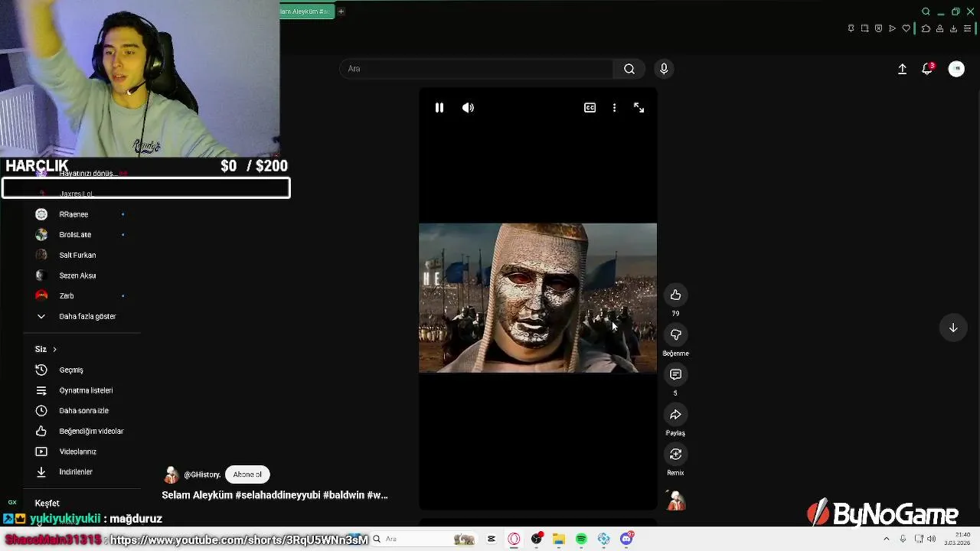Viewport: 980px width, 551px height.
Task: Open Discord from the taskbar
Action: tap(626, 539)
